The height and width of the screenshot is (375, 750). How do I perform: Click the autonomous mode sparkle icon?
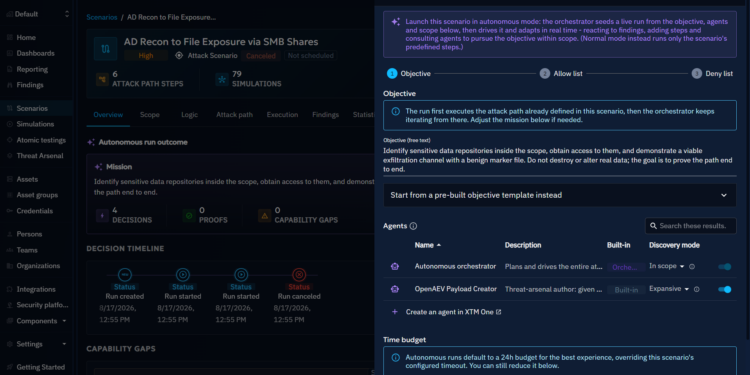click(x=396, y=22)
